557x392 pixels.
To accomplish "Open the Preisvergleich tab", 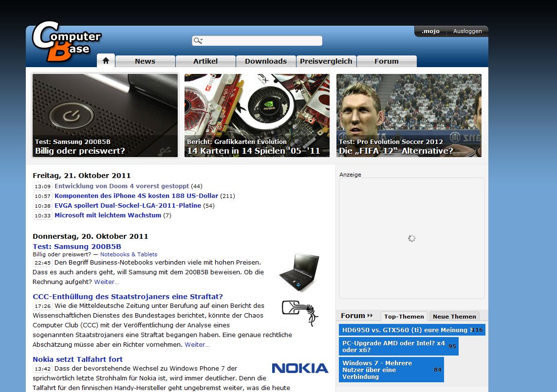I will [326, 61].
